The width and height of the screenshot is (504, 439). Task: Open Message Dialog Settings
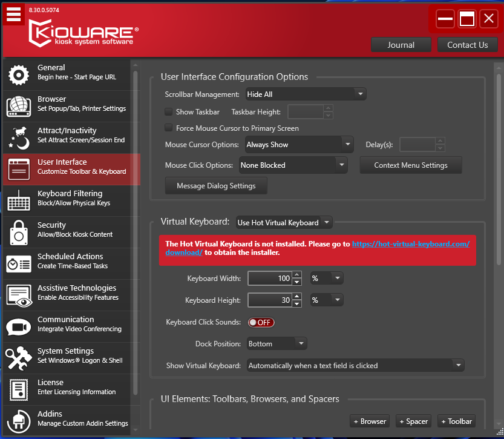coord(216,185)
